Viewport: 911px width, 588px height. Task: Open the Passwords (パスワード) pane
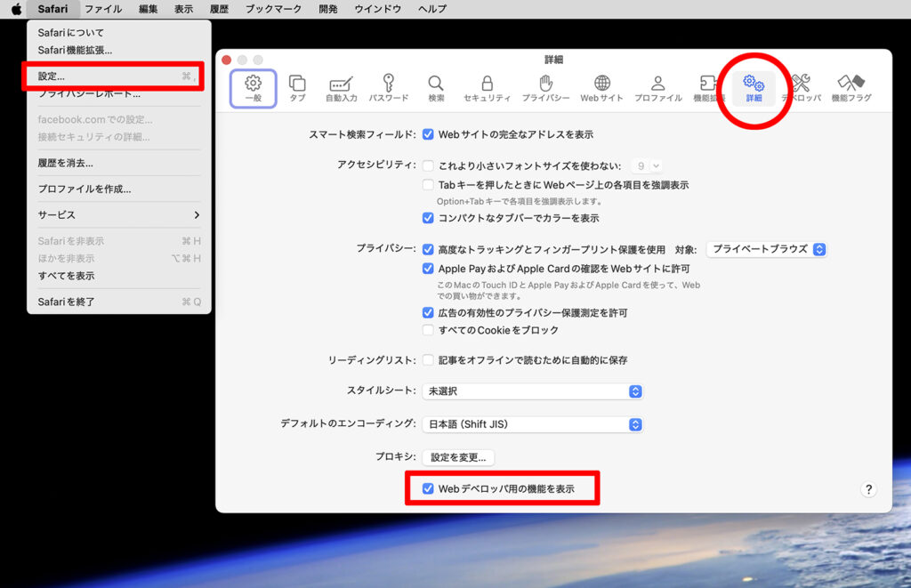(x=389, y=88)
